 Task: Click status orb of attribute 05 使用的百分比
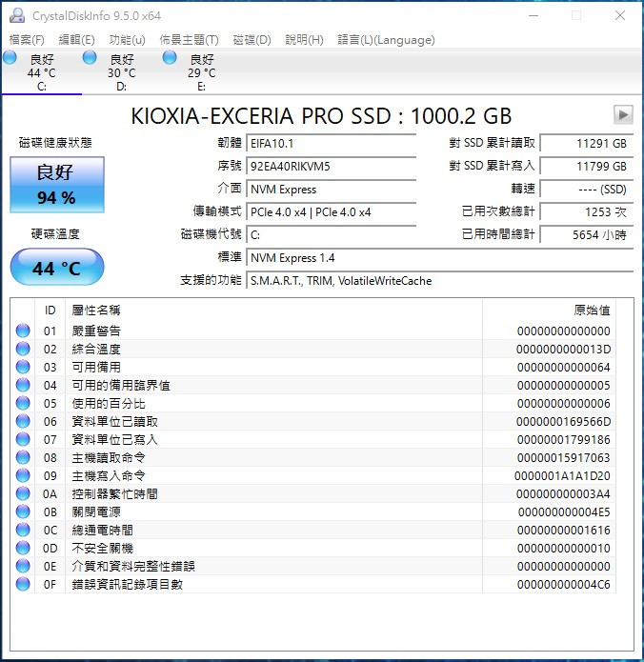point(23,403)
